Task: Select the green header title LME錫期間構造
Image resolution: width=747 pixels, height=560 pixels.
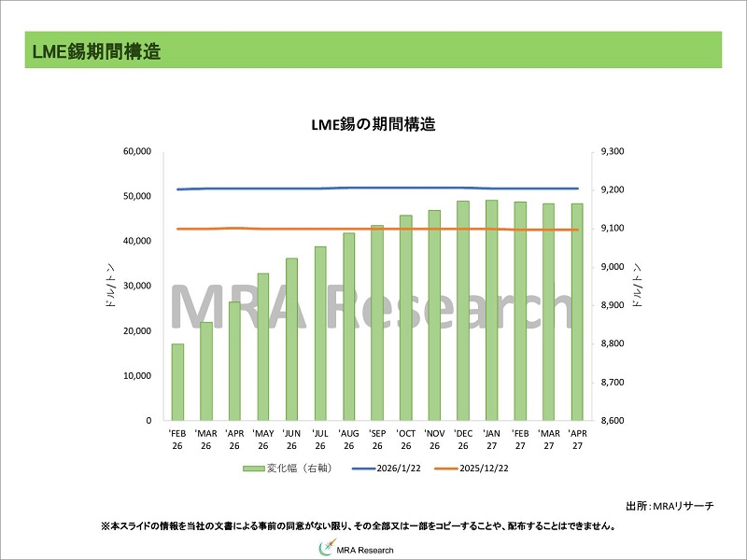Action: click(x=92, y=51)
